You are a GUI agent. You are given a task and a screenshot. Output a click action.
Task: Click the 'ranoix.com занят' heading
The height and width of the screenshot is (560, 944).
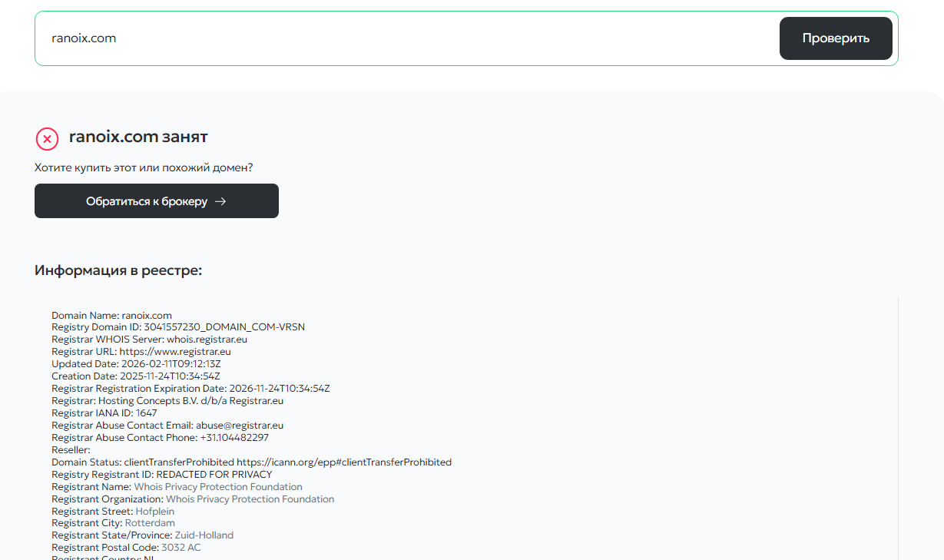pyautogui.click(x=138, y=137)
